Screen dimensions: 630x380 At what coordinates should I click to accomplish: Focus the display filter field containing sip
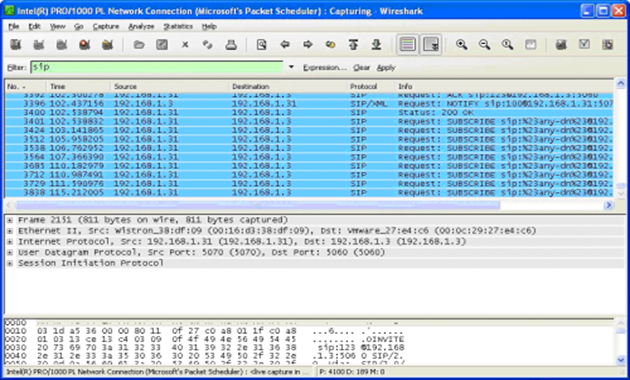157,67
